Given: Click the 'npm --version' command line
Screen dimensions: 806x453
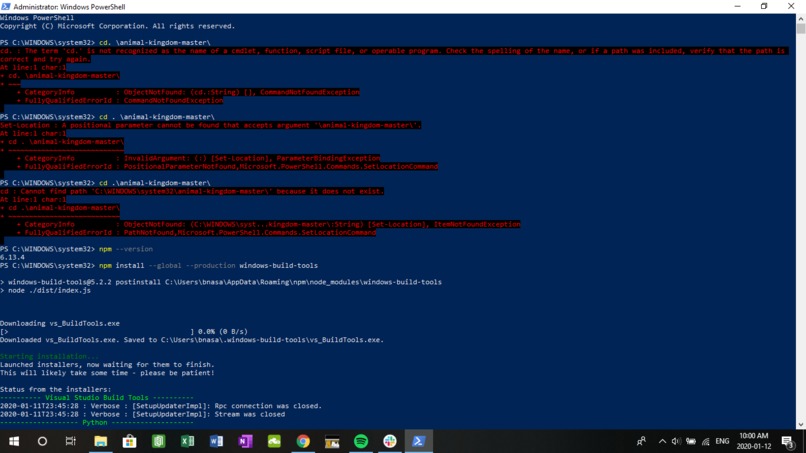Looking at the screenshot, I should [x=76, y=249].
